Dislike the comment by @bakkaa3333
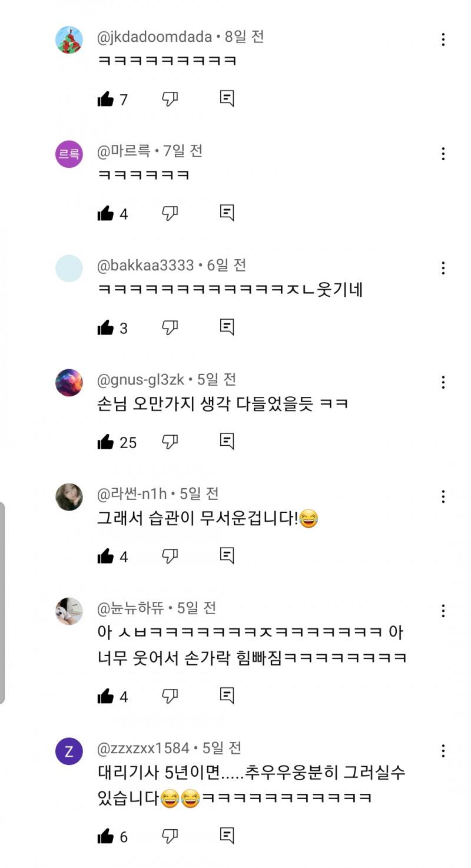This screenshot has height=868, width=471. (170, 327)
